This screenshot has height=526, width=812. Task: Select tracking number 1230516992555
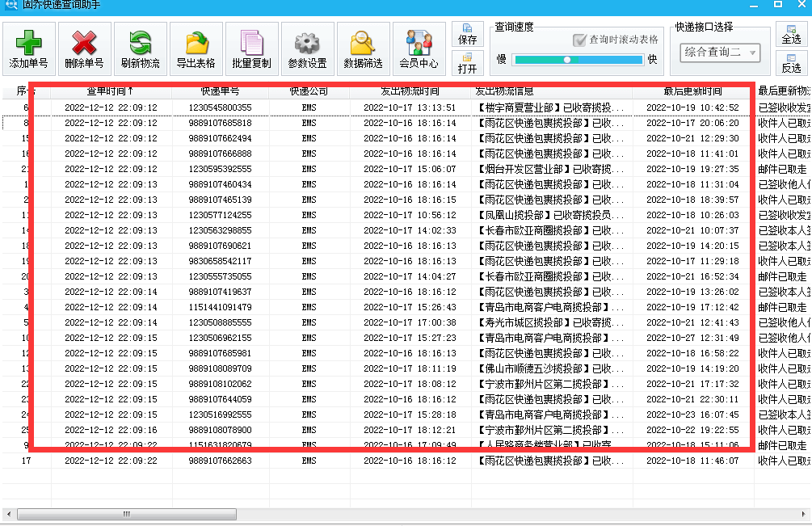pyautogui.click(x=220, y=414)
